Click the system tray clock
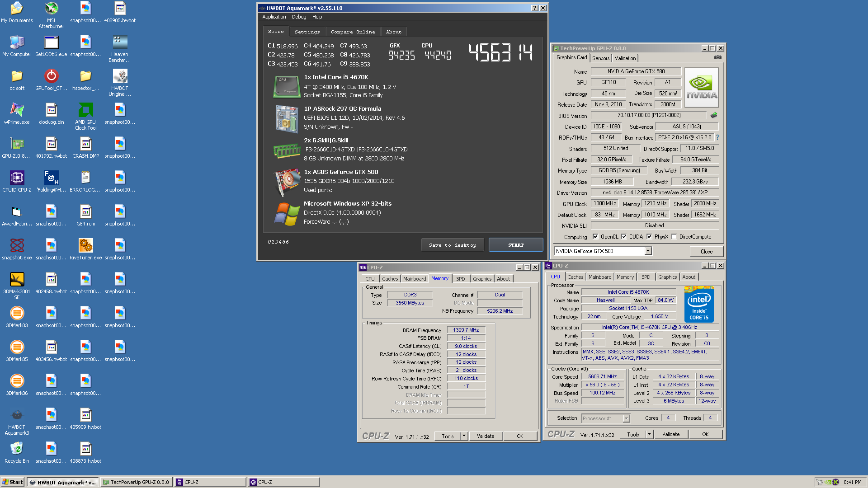Viewport: 868px width, 488px height. 852,482
